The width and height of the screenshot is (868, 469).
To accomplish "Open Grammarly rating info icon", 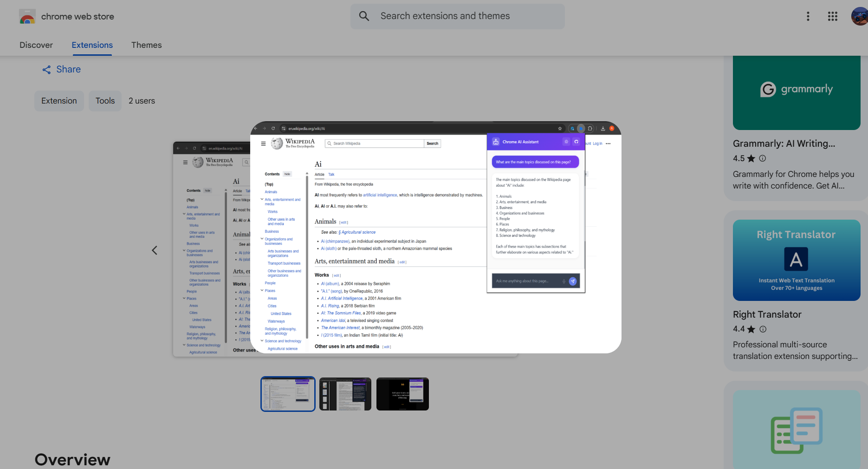I will (x=763, y=158).
